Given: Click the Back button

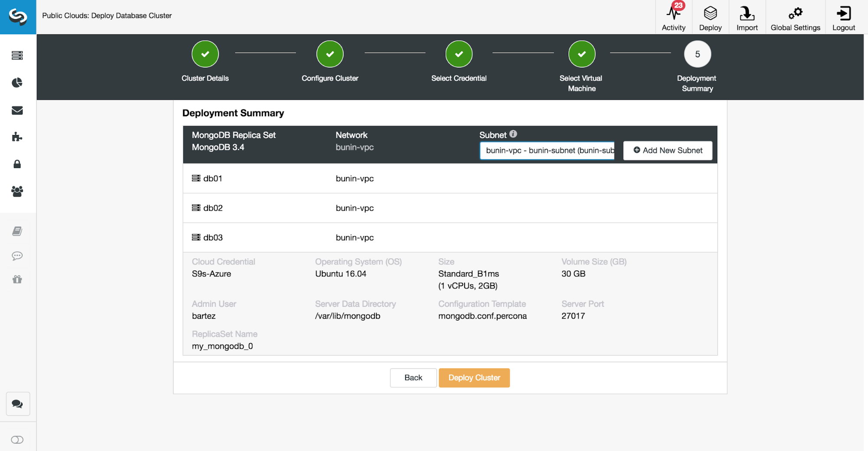Looking at the screenshot, I should [x=413, y=378].
